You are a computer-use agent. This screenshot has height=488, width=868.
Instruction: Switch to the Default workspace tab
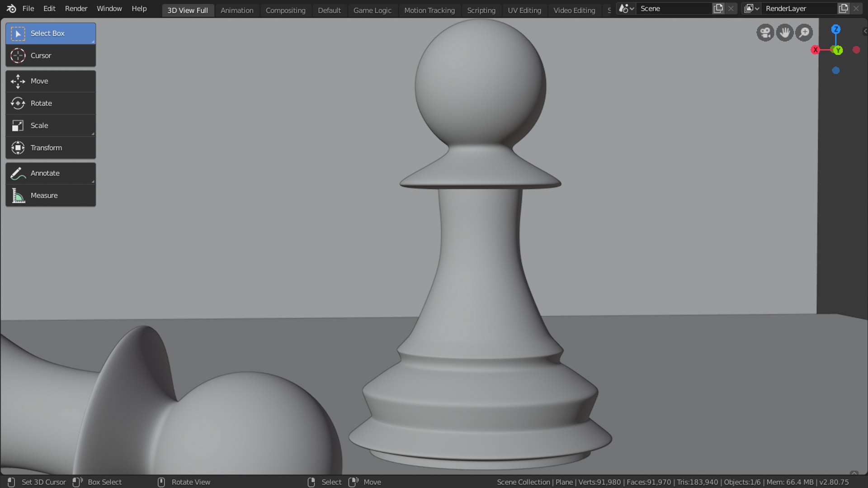click(x=329, y=10)
